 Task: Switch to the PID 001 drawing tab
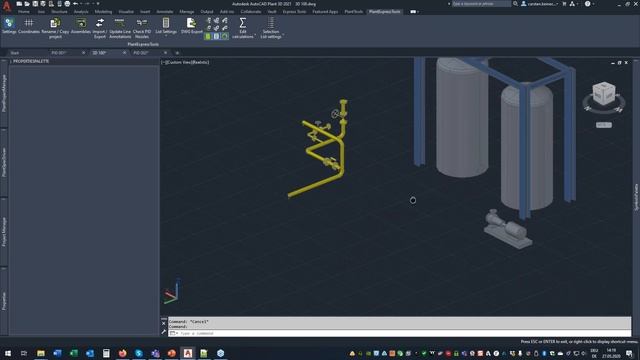(x=59, y=53)
